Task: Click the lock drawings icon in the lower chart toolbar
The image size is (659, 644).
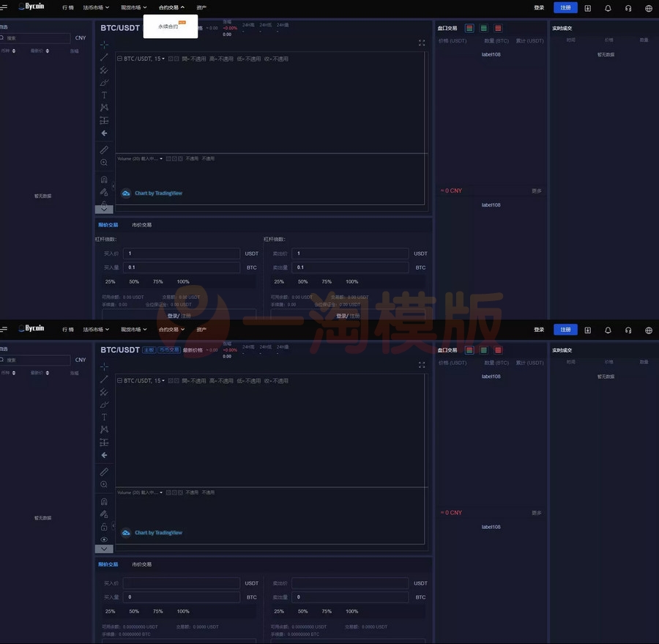Action: pyautogui.click(x=104, y=527)
